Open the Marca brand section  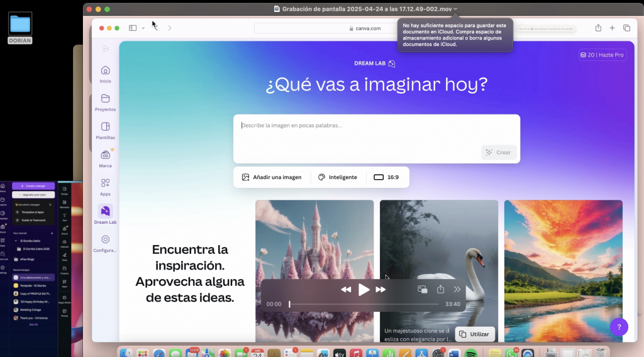click(105, 158)
